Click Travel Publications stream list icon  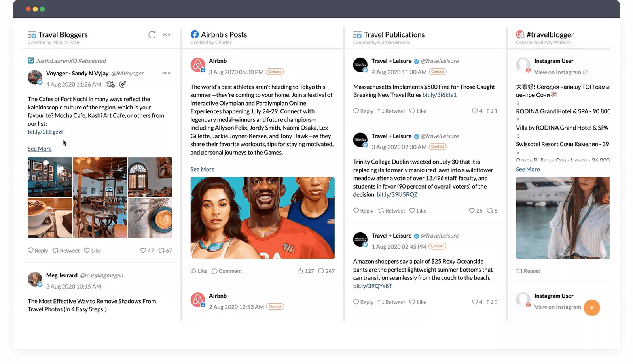tap(357, 35)
